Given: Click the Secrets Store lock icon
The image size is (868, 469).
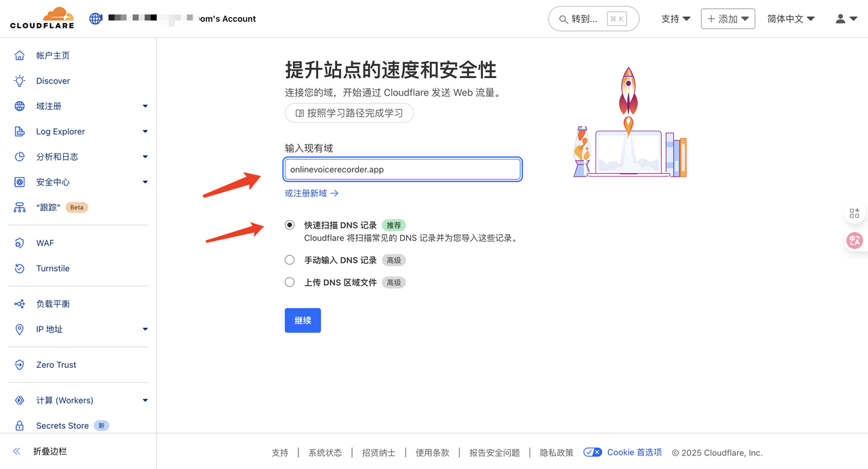Looking at the screenshot, I should (x=20, y=426).
